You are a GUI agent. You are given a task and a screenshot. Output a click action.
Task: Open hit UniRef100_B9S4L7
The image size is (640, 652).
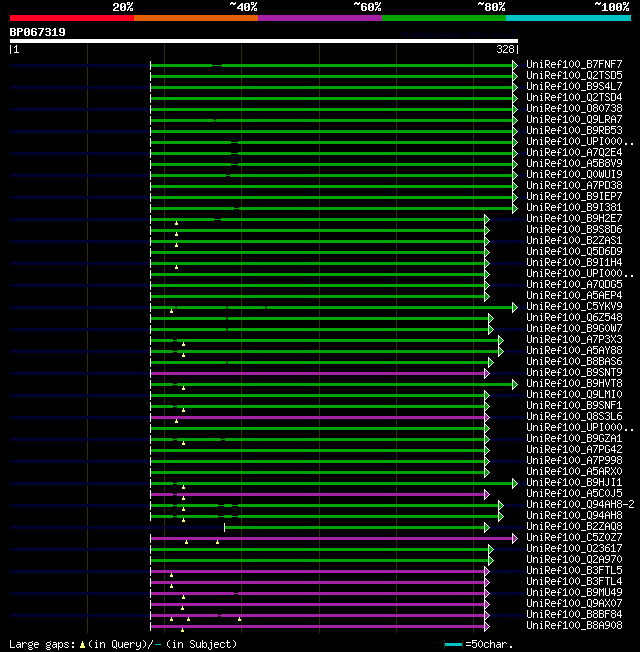(x=574, y=86)
